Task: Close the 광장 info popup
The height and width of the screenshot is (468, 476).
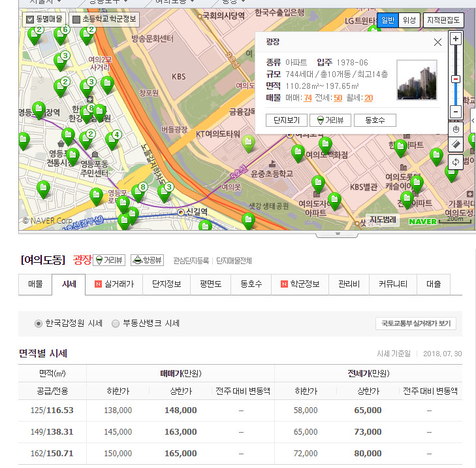Action: (x=437, y=42)
